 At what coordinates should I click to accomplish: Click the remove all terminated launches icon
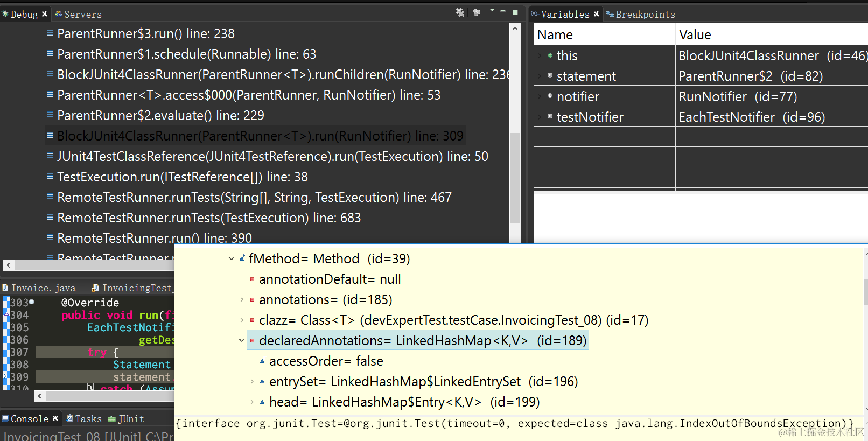click(460, 12)
